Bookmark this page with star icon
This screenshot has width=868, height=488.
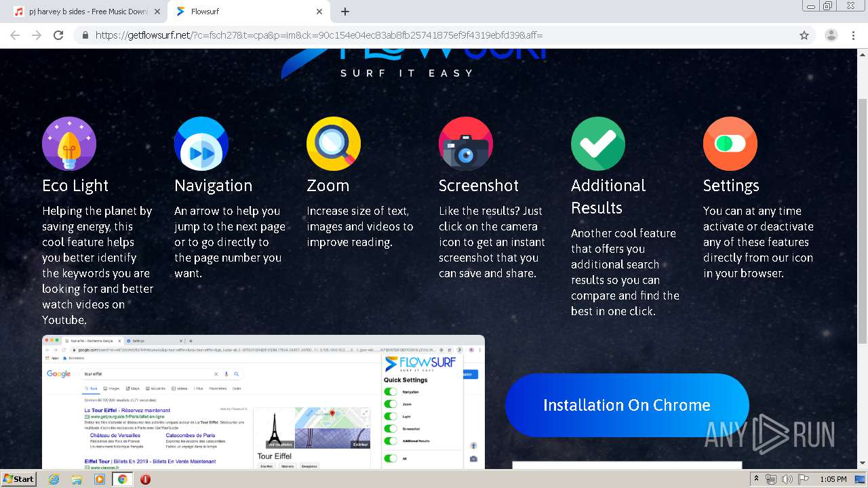(x=804, y=35)
